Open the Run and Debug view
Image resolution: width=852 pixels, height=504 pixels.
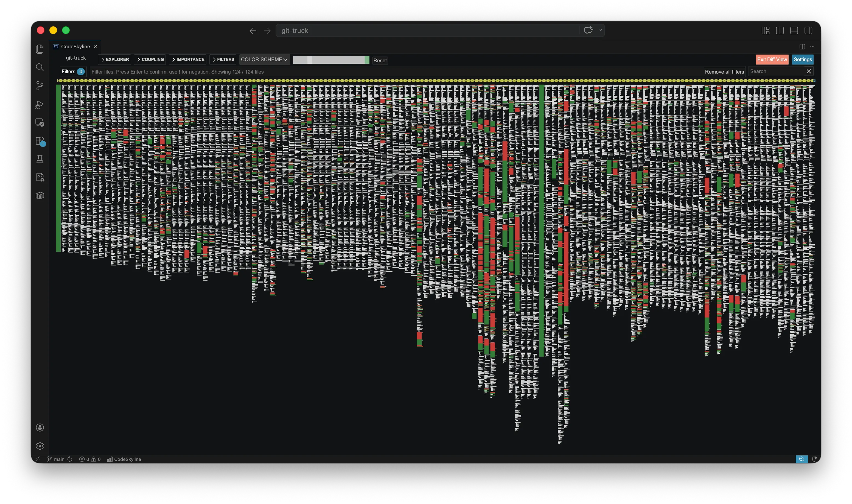tap(40, 104)
